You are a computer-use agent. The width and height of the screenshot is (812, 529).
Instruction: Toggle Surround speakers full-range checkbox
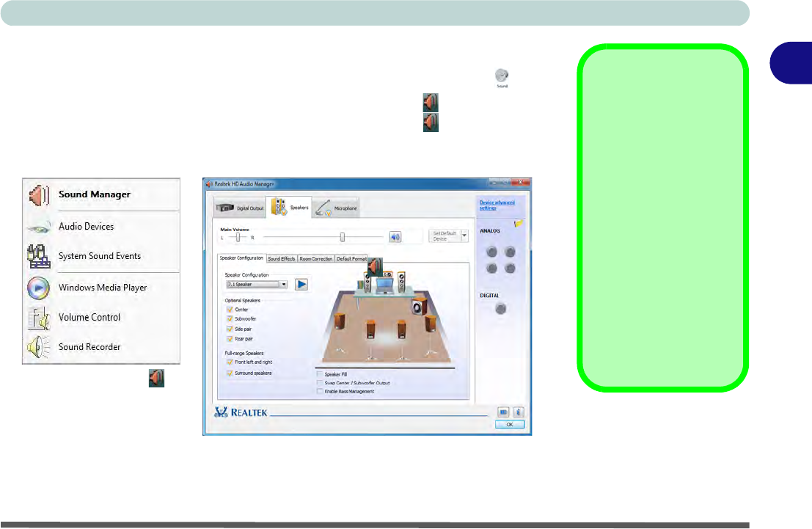230,373
